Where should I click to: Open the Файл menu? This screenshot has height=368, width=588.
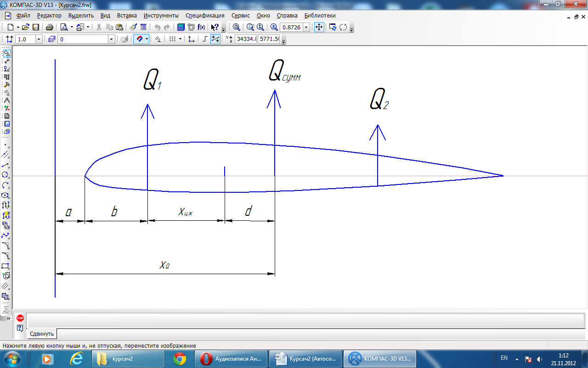coord(23,15)
